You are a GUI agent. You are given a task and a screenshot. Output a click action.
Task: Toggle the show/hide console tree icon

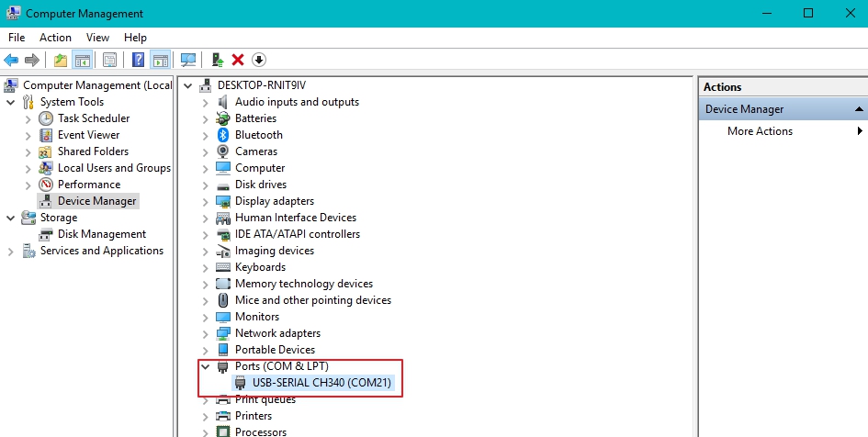pos(83,60)
